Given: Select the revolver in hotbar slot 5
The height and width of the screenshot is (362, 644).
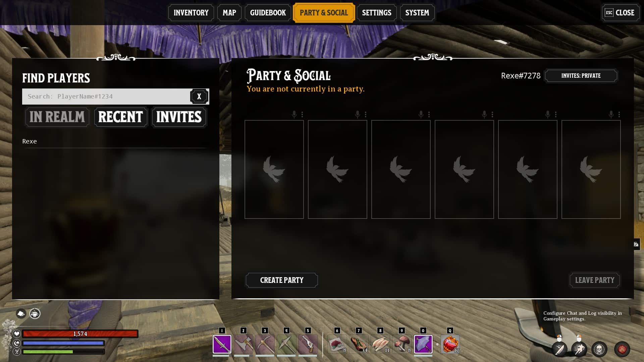Looking at the screenshot, I should click(308, 344).
